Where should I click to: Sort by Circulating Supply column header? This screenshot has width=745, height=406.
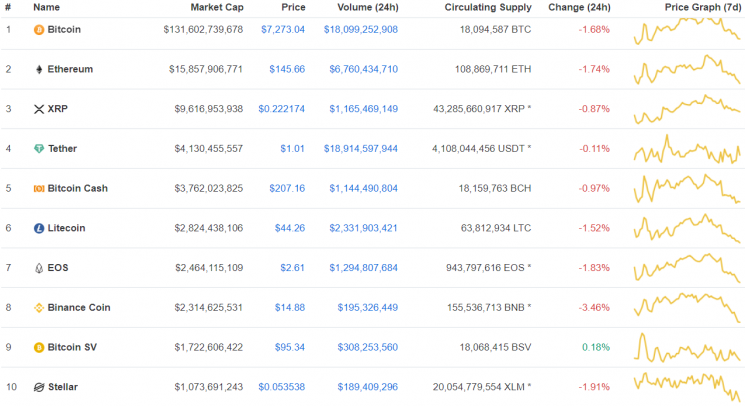coord(488,7)
